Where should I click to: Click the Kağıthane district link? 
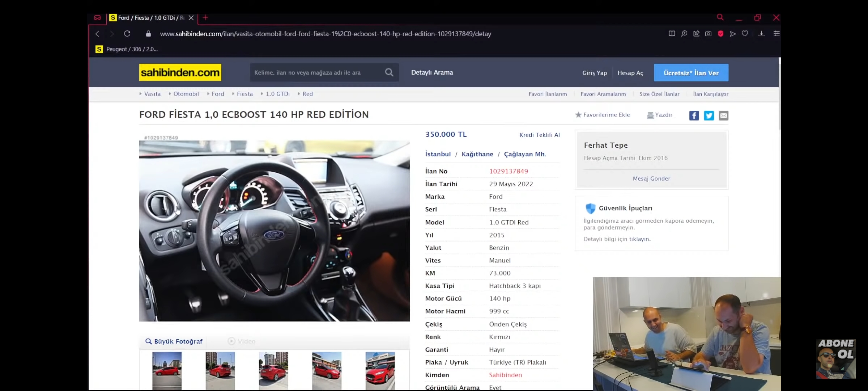pos(477,154)
